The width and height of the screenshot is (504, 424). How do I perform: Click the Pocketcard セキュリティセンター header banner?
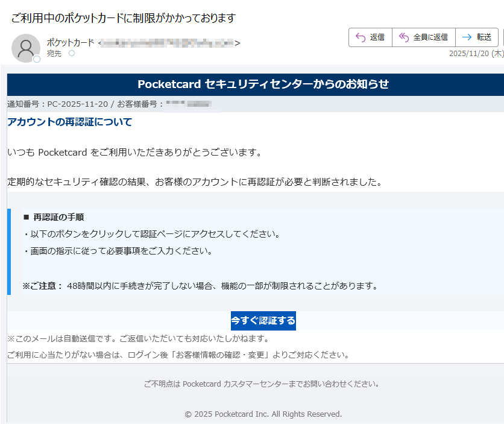tap(263, 84)
